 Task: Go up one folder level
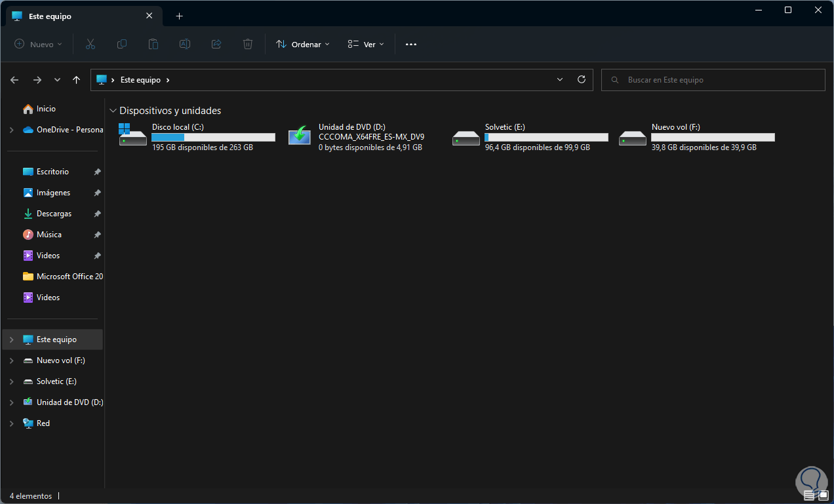pos(77,80)
